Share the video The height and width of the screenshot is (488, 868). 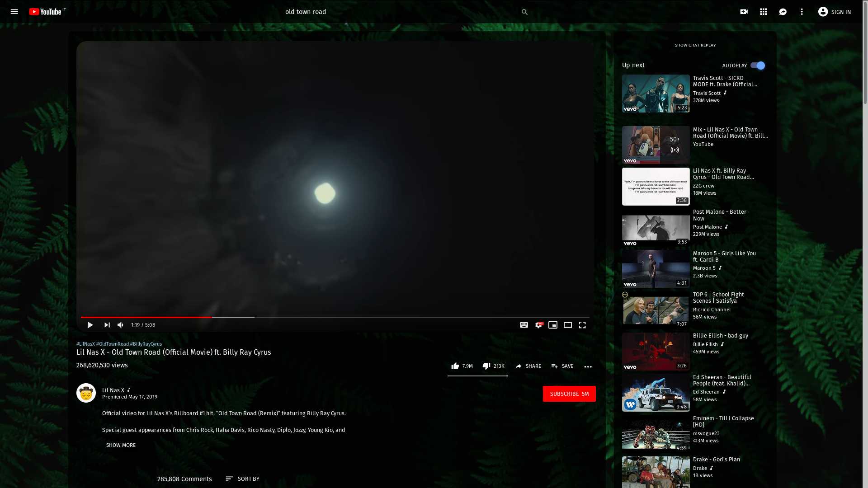pyautogui.click(x=528, y=366)
